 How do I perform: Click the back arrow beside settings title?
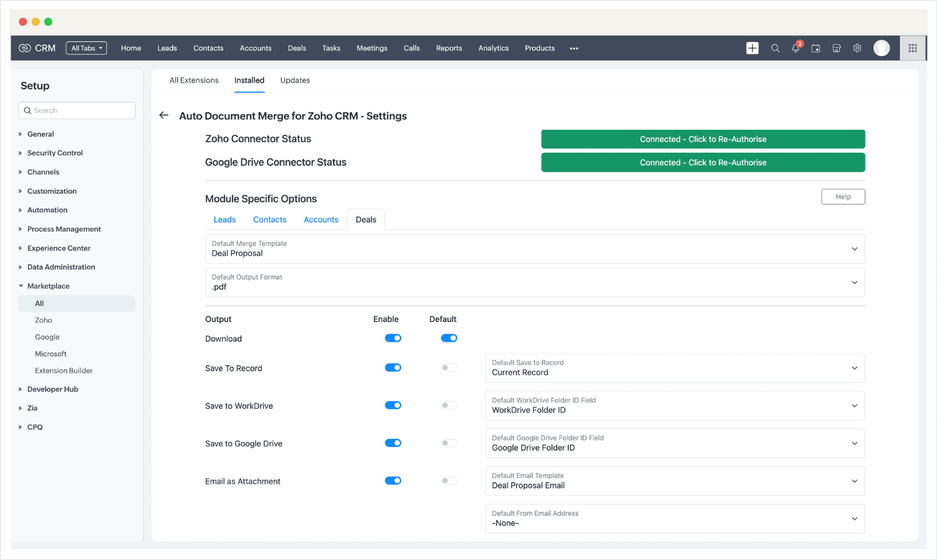(x=164, y=115)
